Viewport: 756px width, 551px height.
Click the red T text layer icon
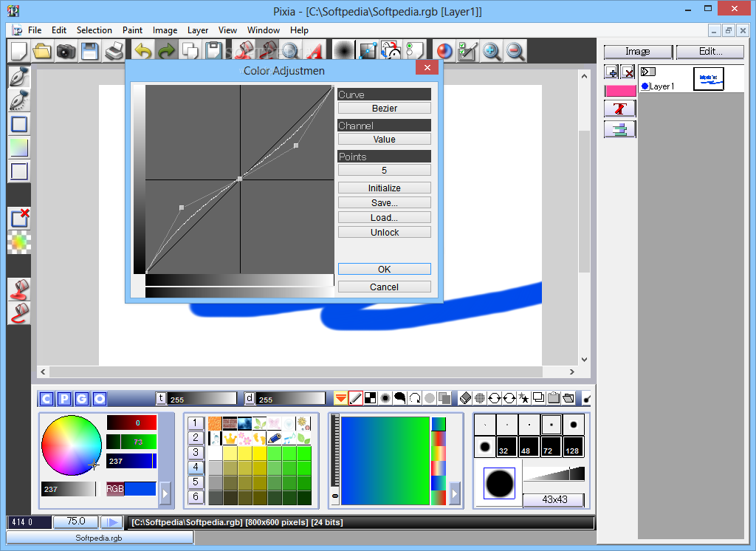620,109
